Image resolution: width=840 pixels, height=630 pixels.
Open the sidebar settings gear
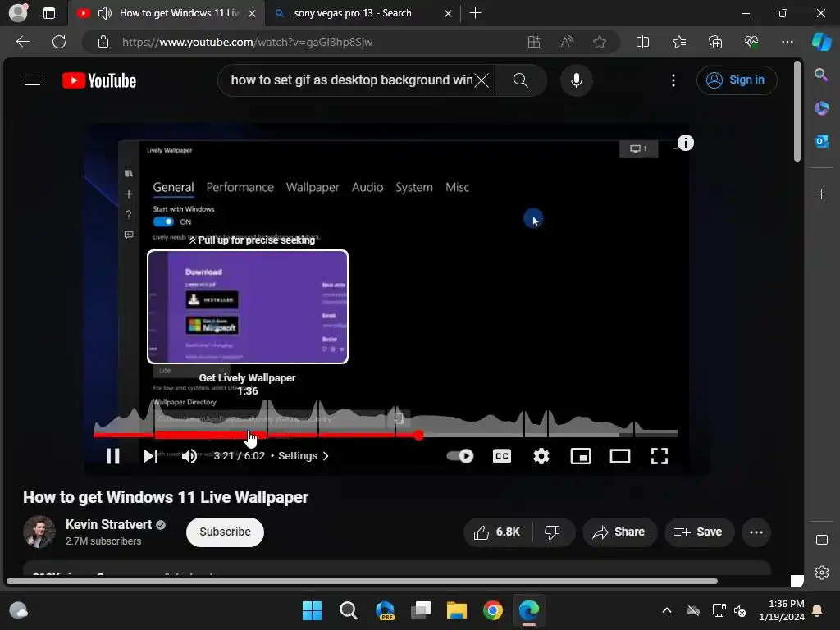[822, 573]
